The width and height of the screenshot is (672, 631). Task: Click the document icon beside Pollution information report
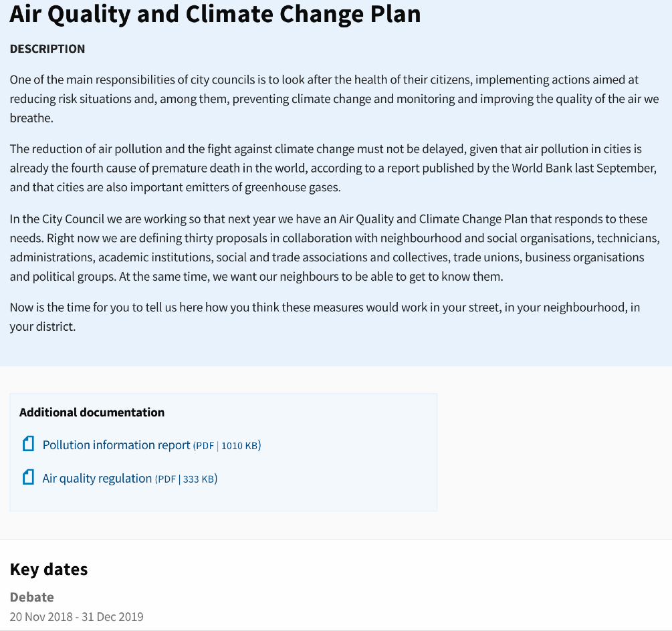(x=28, y=444)
